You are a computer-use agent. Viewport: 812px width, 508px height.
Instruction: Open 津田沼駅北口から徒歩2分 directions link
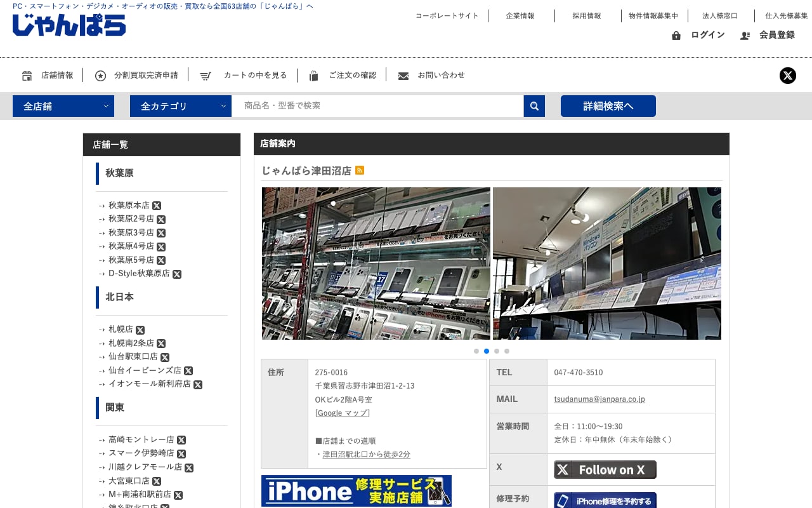[x=367, y=455]
